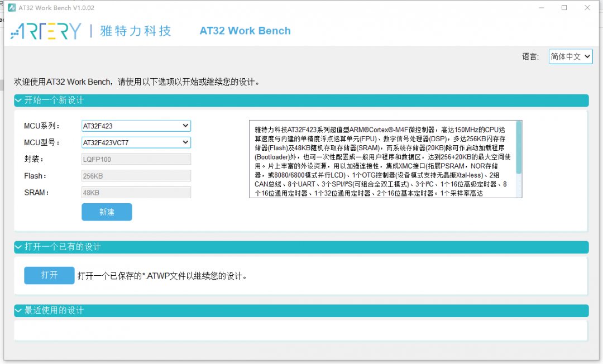
Task: Click the blue AT32 Work Bench header title
Action: point(245,30)
